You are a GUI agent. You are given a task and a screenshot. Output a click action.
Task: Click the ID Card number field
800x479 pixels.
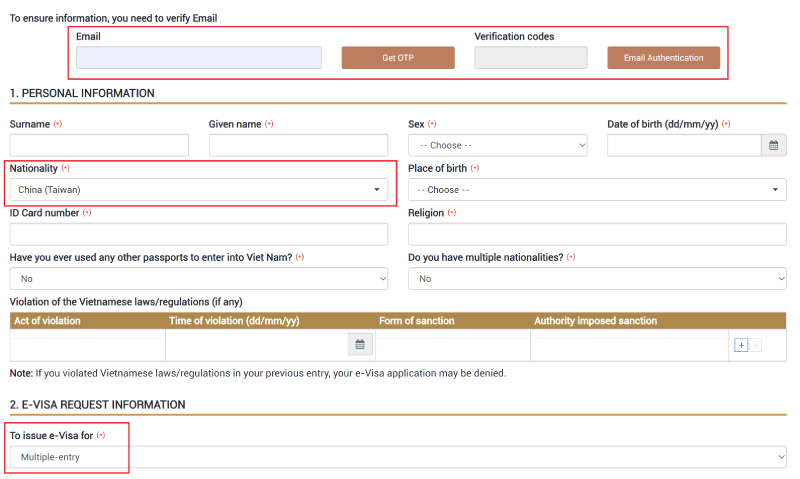click(x=198, y=234)
